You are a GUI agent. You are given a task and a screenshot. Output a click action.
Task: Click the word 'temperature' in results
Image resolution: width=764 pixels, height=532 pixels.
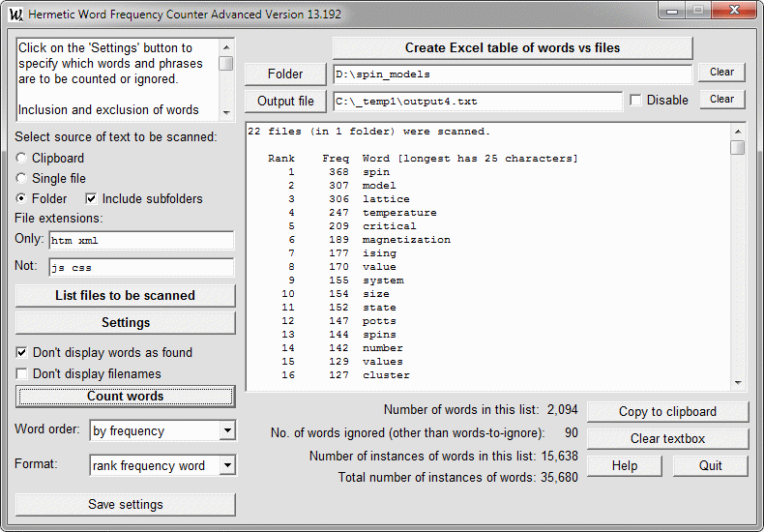399,213
